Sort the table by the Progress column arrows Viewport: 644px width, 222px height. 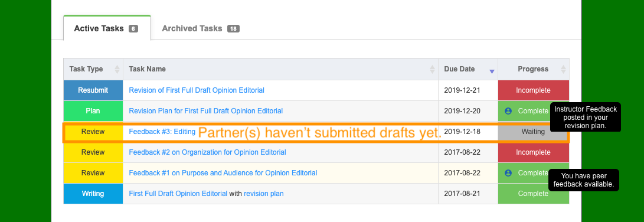click(x=563, y=69)
